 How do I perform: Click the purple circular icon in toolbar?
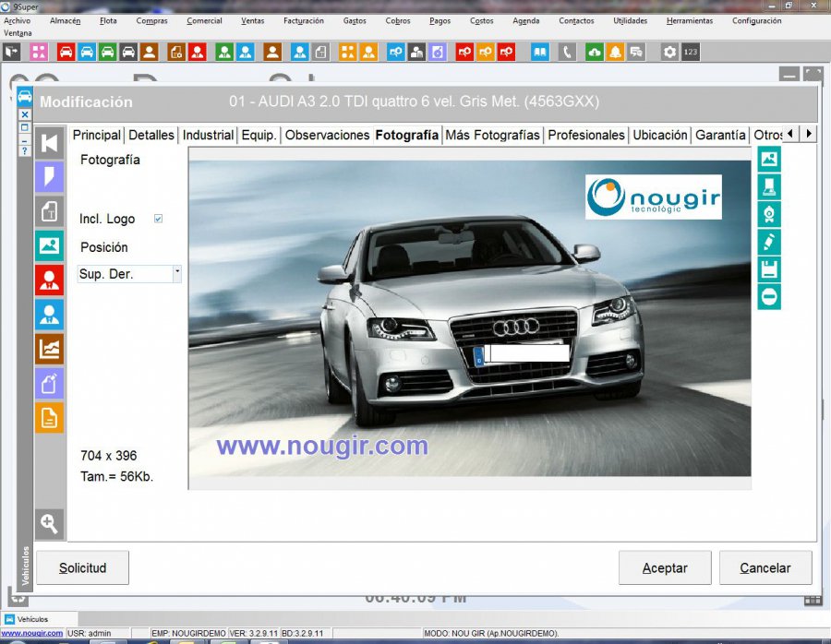point(438,52)
